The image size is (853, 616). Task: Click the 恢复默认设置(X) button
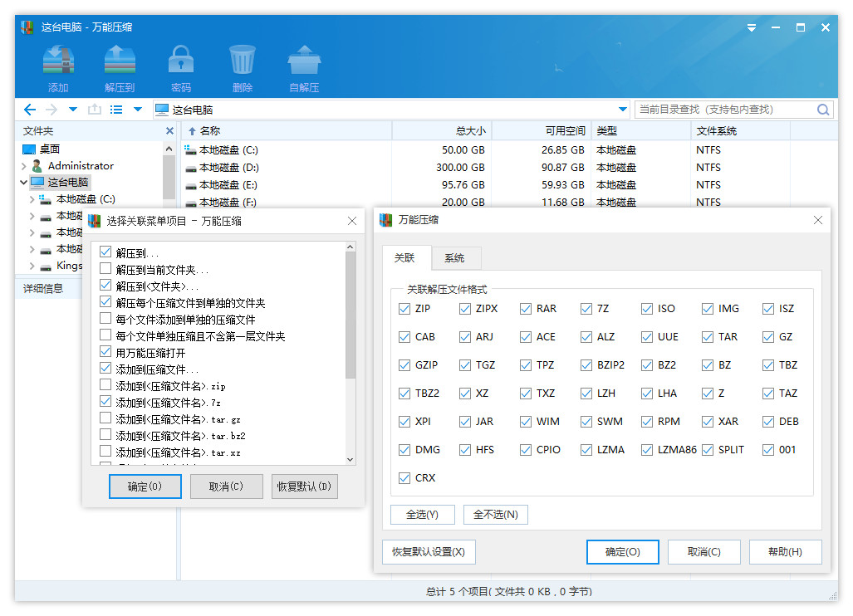tap(429, 552)
